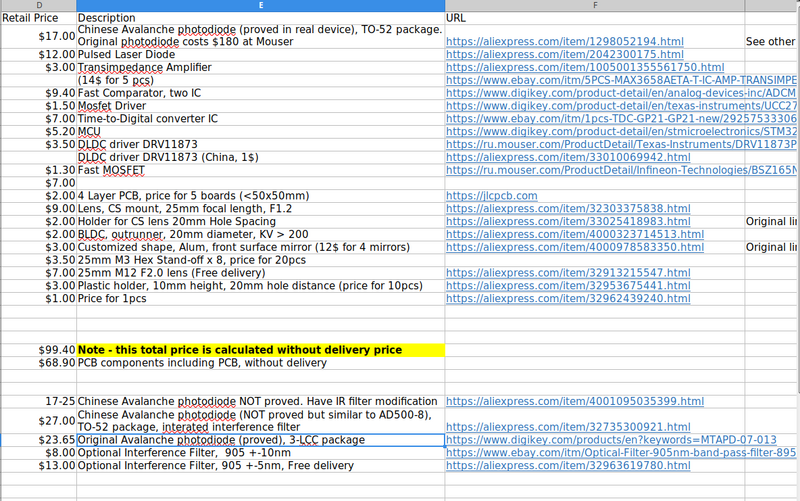Select 'Lens, CS mount, 25mm' cell
Screen dimensions: 800x501
click(x=261, y=209)
